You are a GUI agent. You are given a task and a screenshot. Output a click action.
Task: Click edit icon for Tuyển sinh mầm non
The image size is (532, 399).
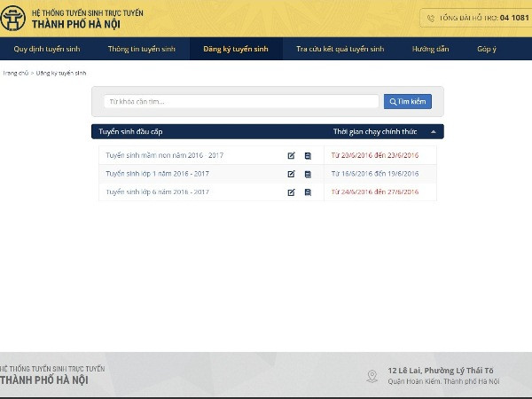(x=291, y=155)
